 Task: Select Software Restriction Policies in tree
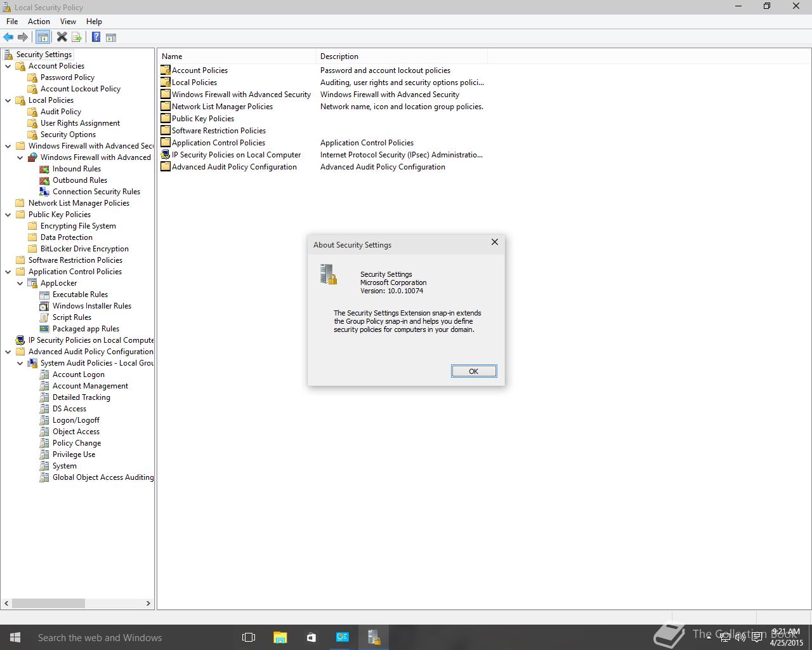(x=75, y=260)
